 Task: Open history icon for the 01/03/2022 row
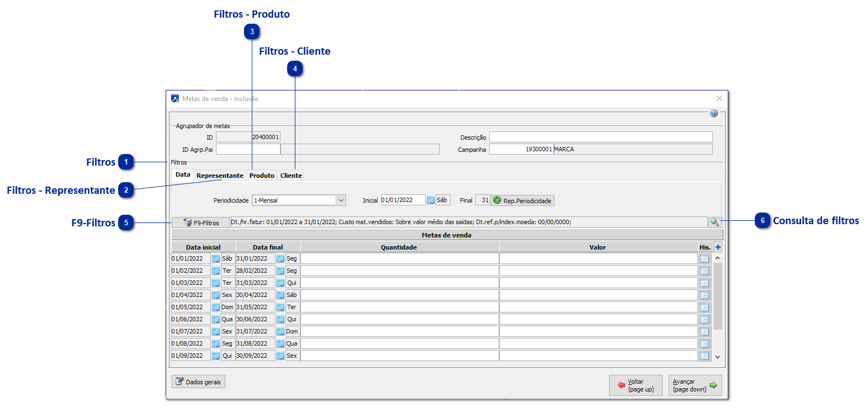pos(705,283)
